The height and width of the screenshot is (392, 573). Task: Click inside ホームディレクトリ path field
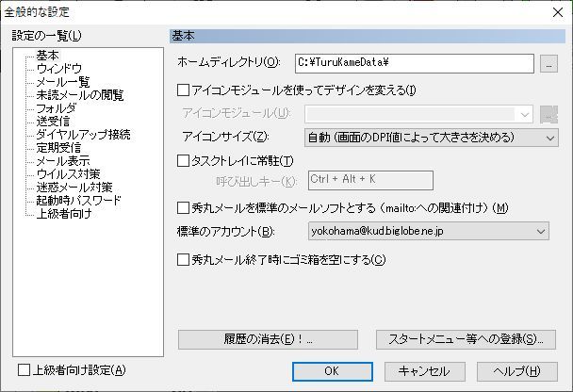point(414,63)
